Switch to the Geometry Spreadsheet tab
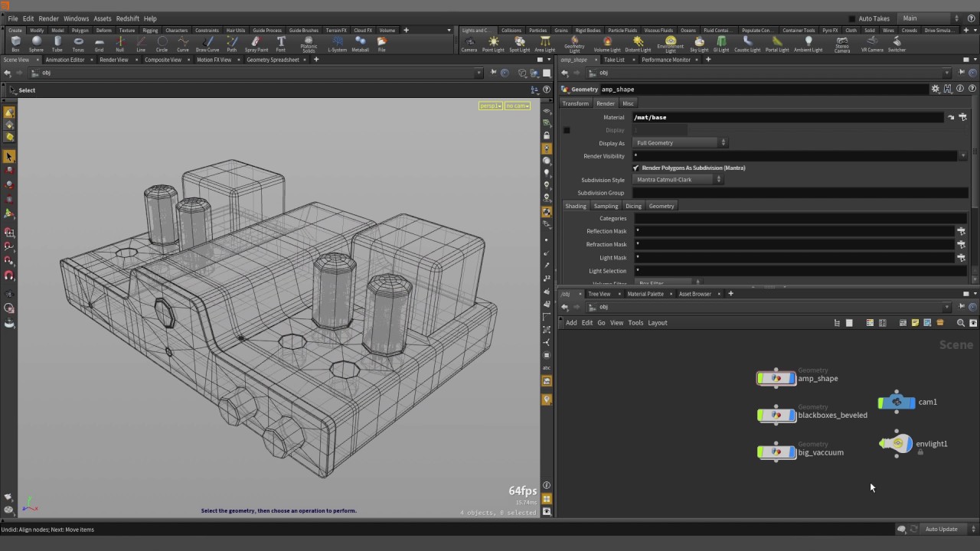 273,60
